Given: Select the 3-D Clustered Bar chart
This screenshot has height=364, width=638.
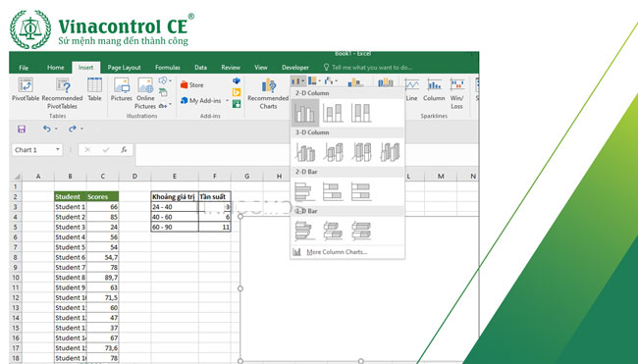Looking at the screenshot, I should (304, 231).
